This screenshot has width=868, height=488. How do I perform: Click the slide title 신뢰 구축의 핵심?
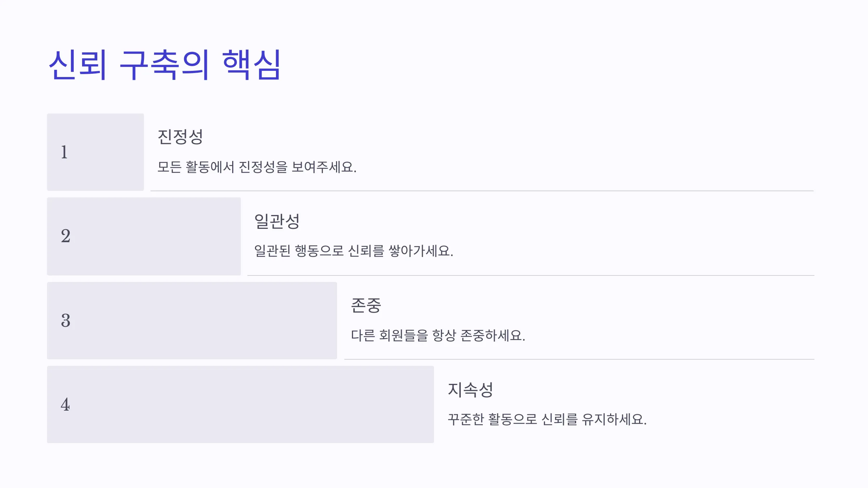165,65
